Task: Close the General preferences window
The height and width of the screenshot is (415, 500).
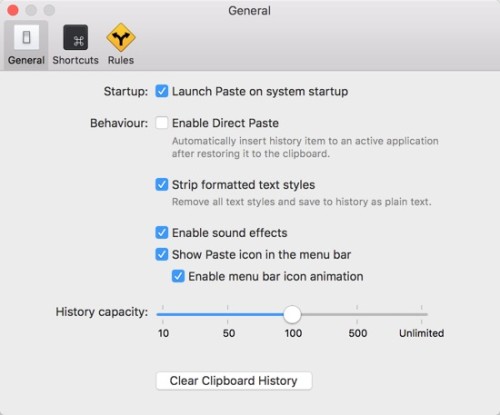Action: tap(13, 10)
